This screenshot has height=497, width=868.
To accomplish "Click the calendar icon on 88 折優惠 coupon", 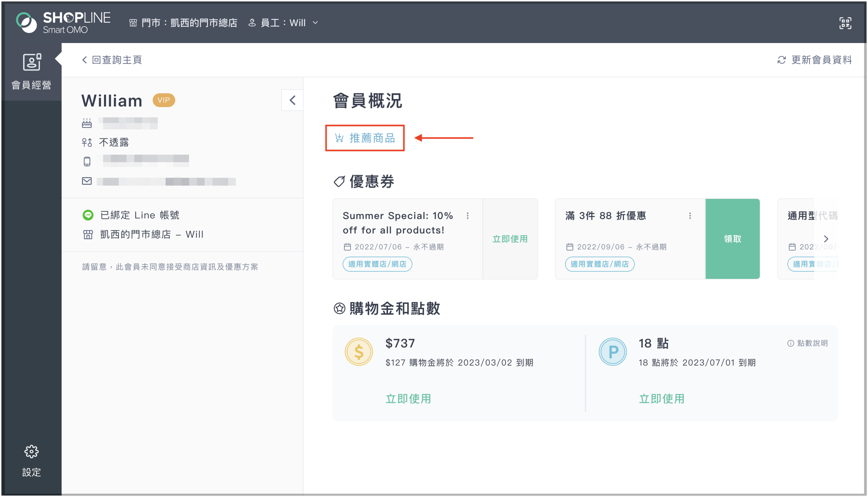I will 569,247.
